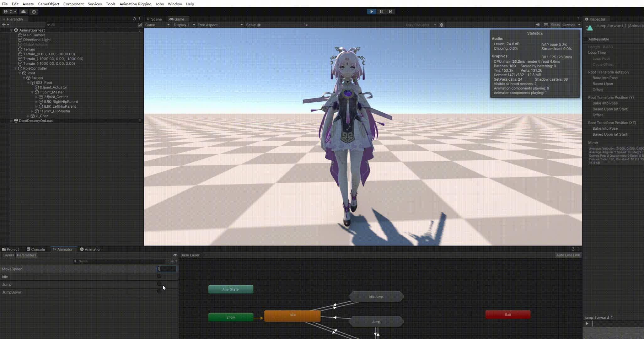Toggle mute audio icon in Game view
The width and height of the screenshot is (644, 339).
pyautogui.click(x=538, y=25)
